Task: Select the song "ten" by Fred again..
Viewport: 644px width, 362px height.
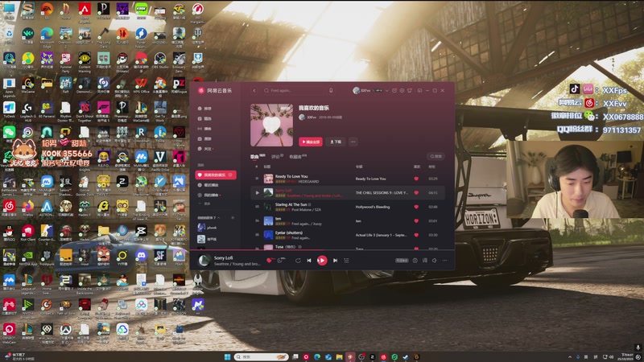Action: point(278,219)
